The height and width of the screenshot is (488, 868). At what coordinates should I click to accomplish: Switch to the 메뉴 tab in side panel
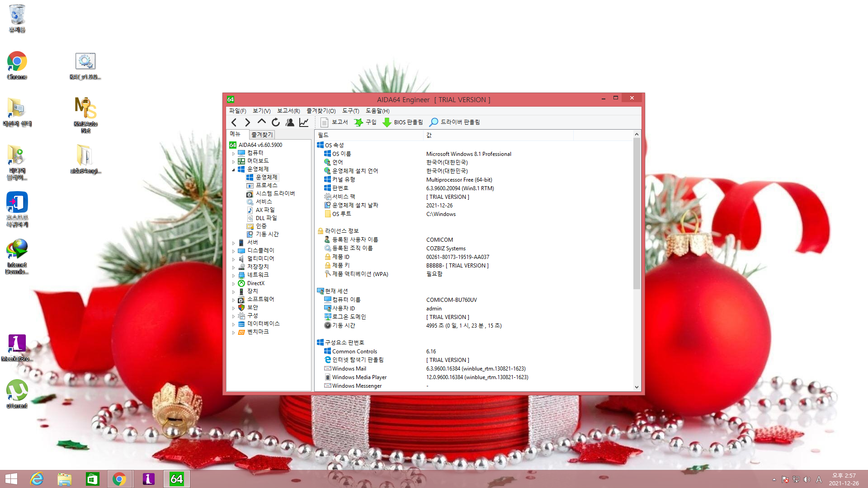(x=236, y=134)
